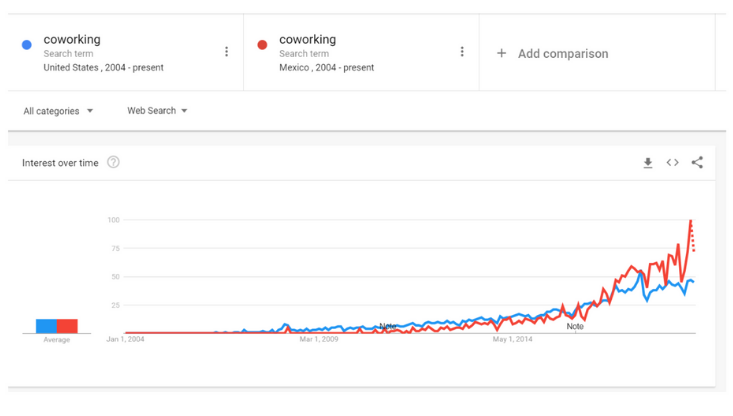The image size is (733, 416).
Task: Click the Note marker near 2014
Action: pos(575,326)
